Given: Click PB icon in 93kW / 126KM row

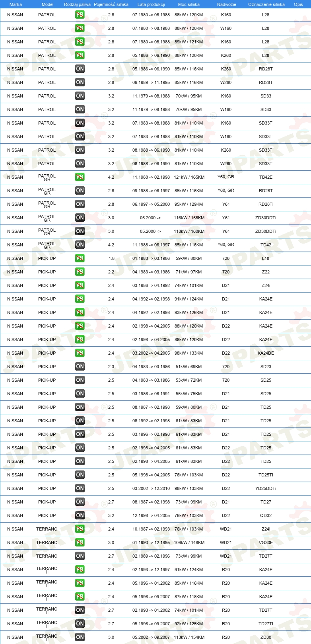Looking at the screenshot, I should pos(80,312).
